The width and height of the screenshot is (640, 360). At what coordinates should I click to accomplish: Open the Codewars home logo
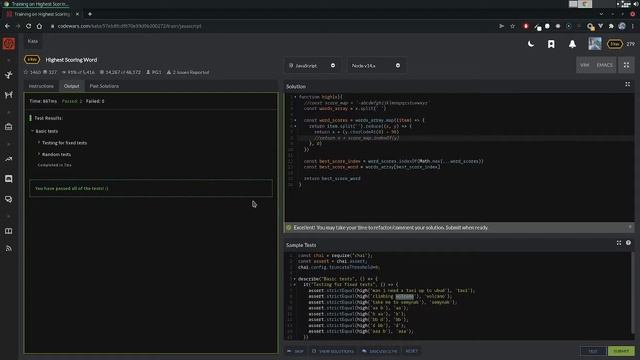(9, 44)
